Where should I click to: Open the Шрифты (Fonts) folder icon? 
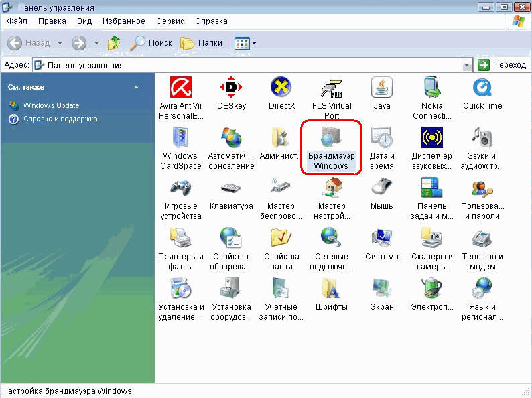pos(331,289)
